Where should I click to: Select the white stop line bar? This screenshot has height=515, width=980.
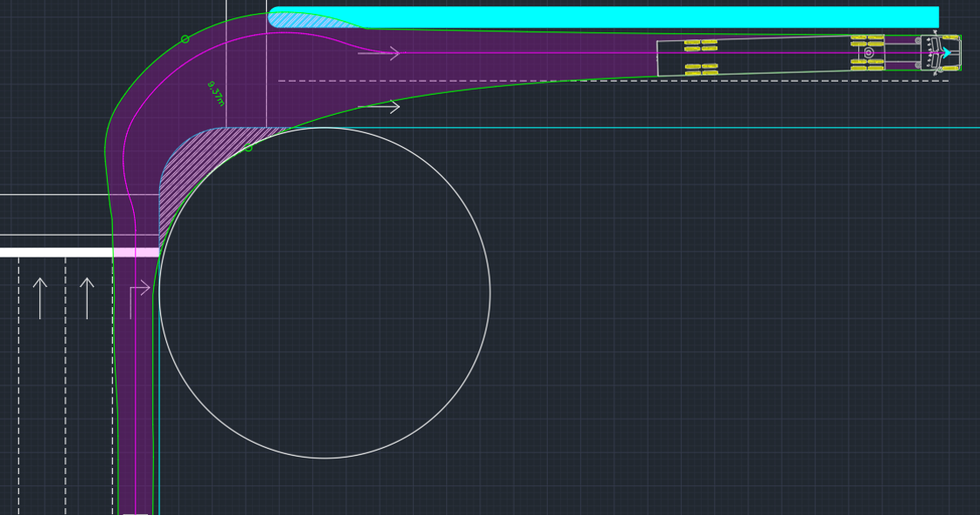pyautogui.click(x=56, y=252)
